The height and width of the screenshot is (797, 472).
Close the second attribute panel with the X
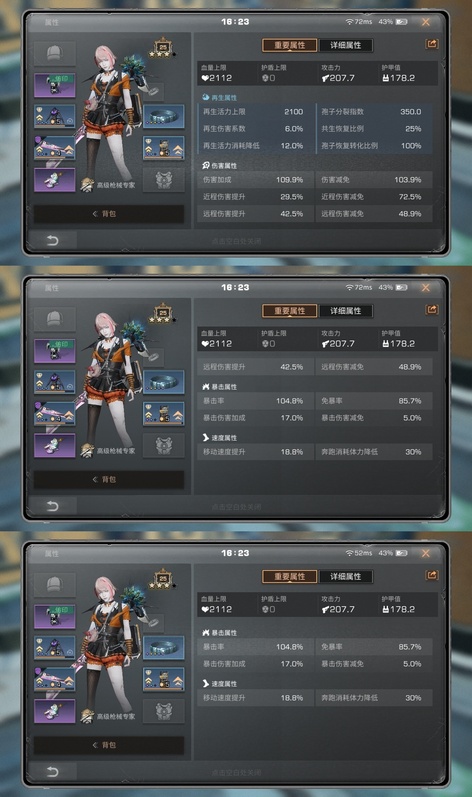click(426, 288)
